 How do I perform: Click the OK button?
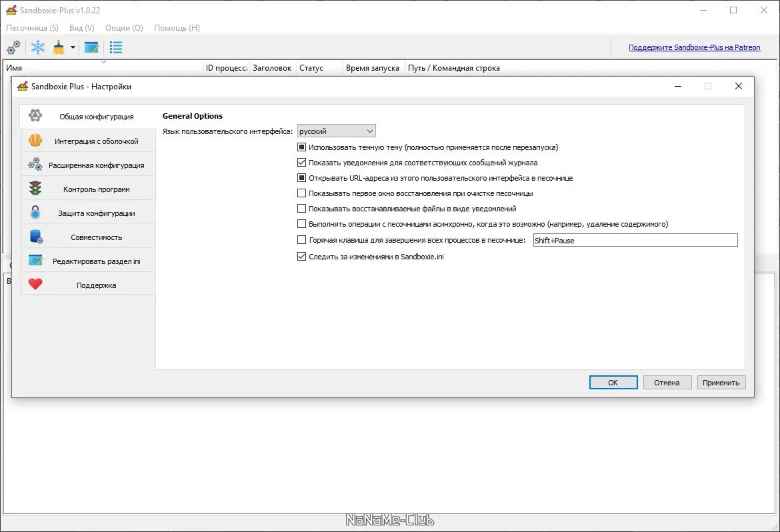(613, 382)
